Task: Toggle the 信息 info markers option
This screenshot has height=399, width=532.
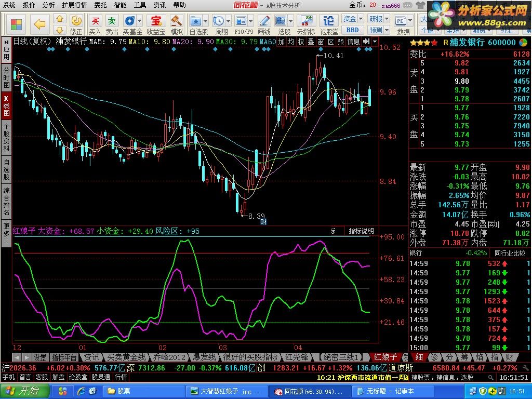Action: 353,42
